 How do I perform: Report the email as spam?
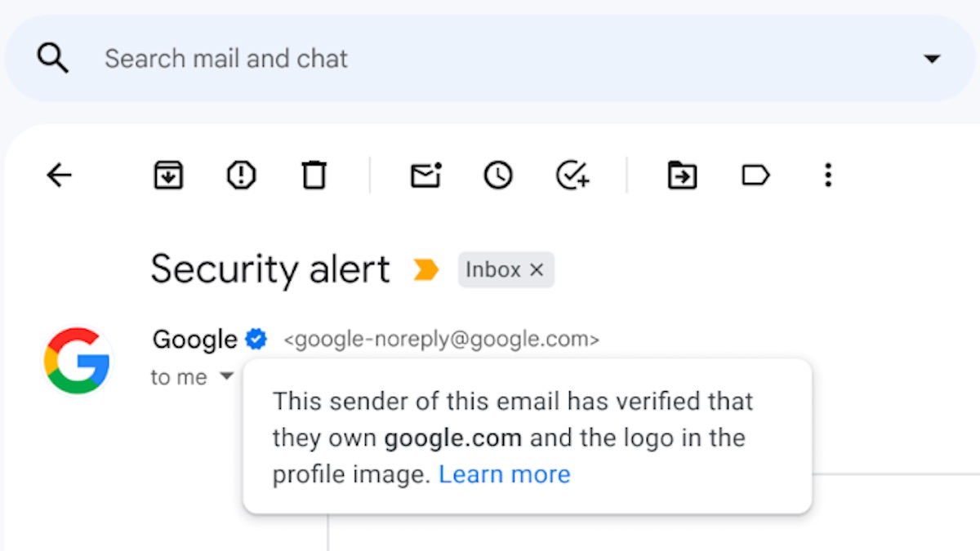click(x=242, y=175)
